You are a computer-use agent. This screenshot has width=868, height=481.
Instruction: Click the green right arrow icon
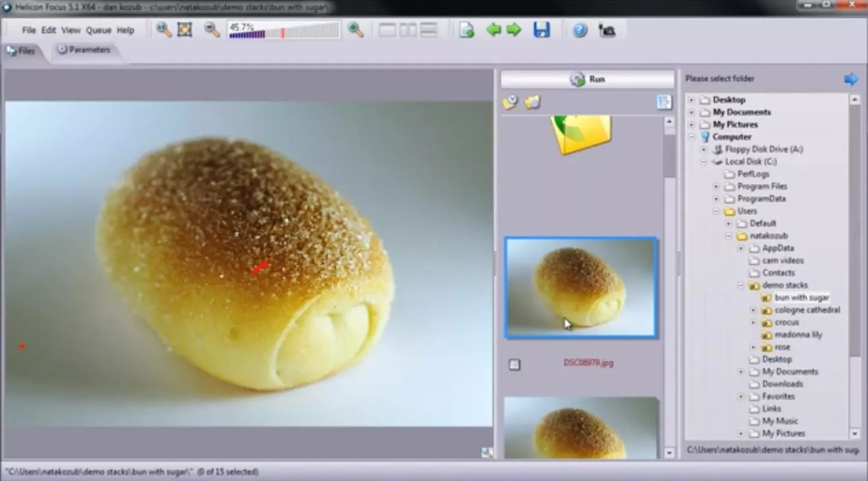click(x=514, y=29)
